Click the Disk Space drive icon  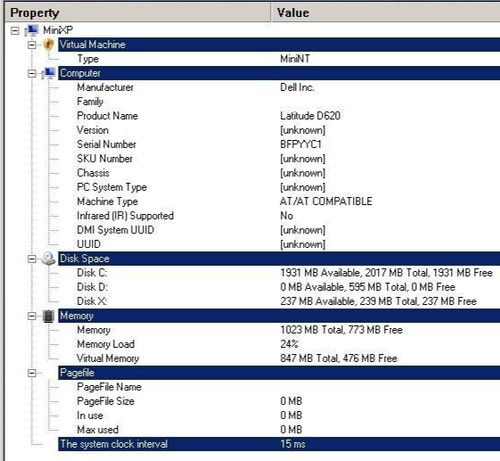tap(49, 259)
